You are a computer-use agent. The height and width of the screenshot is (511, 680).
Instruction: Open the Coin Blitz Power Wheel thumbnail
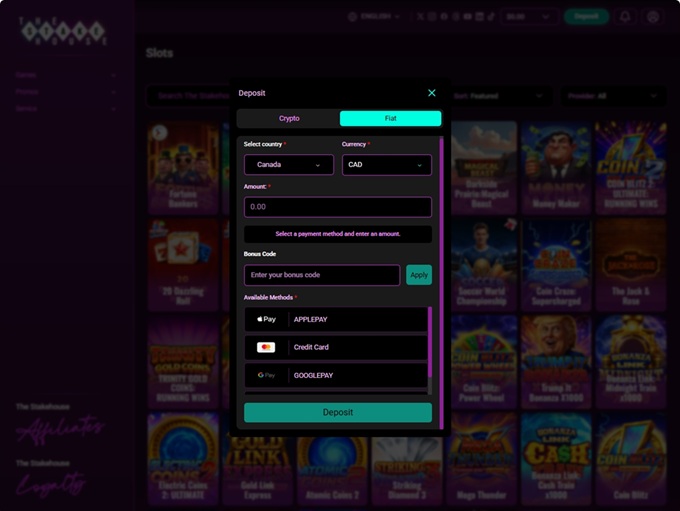click(x=481, y=362)
